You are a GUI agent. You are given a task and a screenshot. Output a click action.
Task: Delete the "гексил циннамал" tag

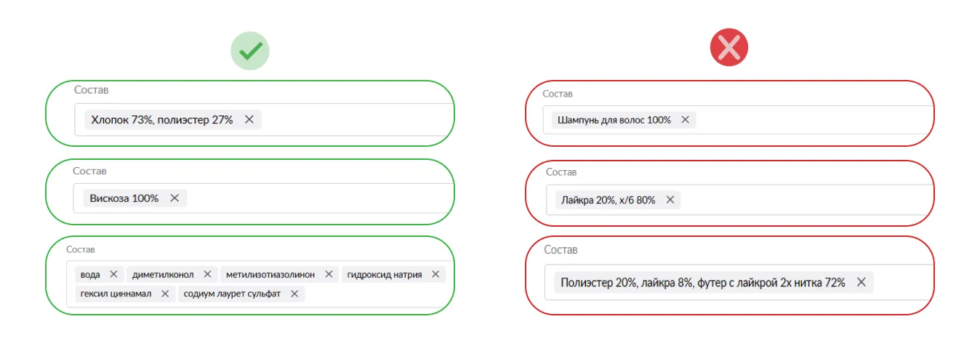165,294
